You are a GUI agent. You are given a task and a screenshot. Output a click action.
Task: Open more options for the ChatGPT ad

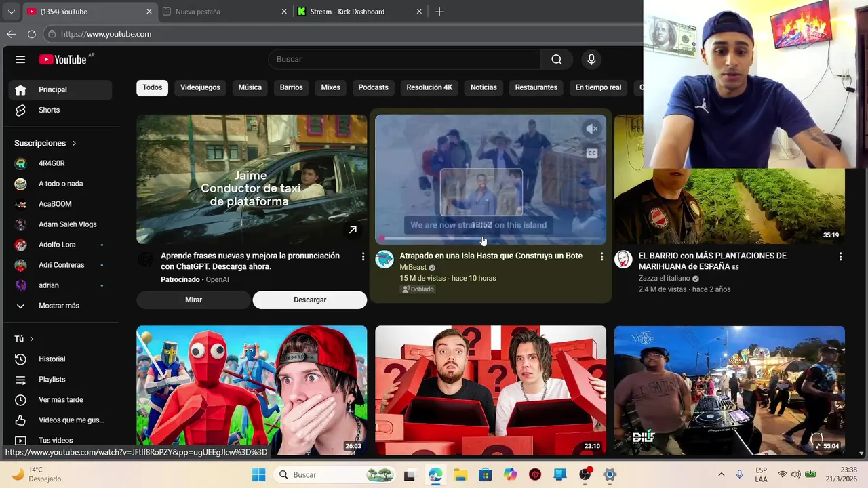click(x=363, y=257)
